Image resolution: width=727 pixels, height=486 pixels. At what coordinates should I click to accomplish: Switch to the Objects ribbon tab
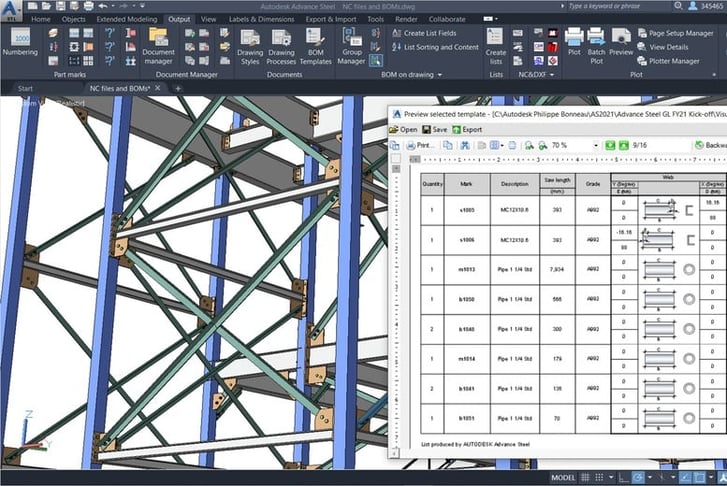coord(74,19)
